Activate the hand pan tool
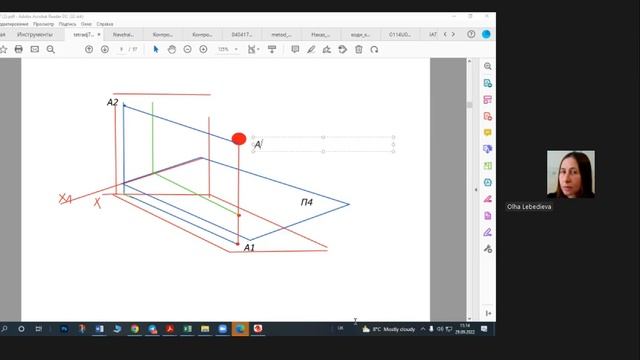Viewport: 640px width, 360px height. pos(172,49)
